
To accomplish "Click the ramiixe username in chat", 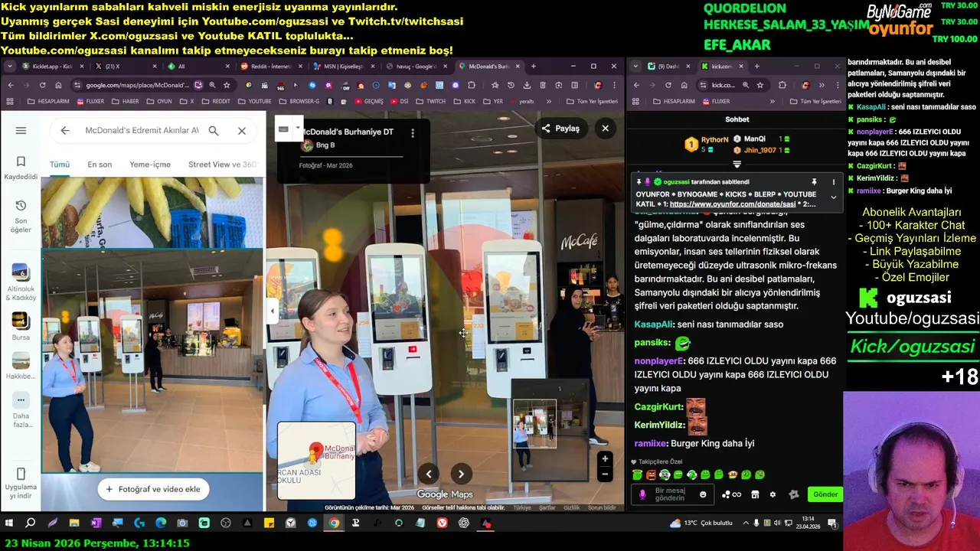I will pyautogui.click(x=650, y=443).
